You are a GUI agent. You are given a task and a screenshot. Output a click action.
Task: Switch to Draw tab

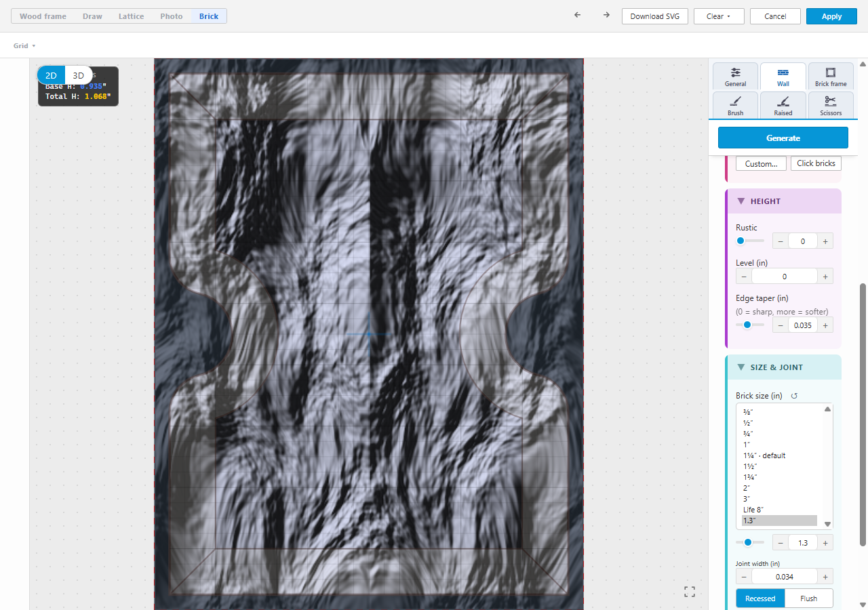pos(92,16)
